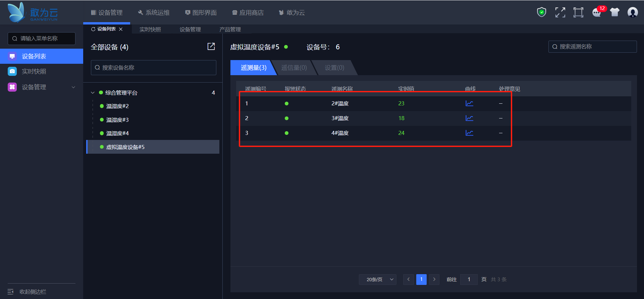Open the 敢为云 top menu
The image size is (644, 299).
pyautogui.click(x=292, y=13)
